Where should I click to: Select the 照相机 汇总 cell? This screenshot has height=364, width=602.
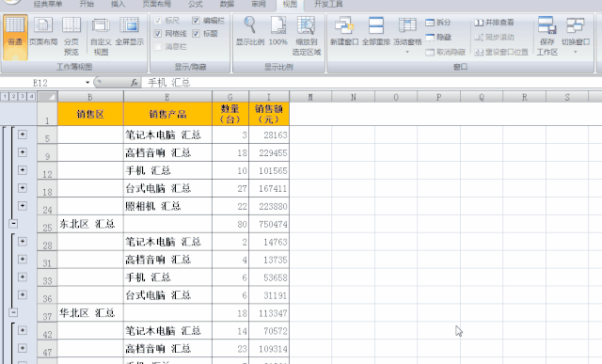[167, 206]
